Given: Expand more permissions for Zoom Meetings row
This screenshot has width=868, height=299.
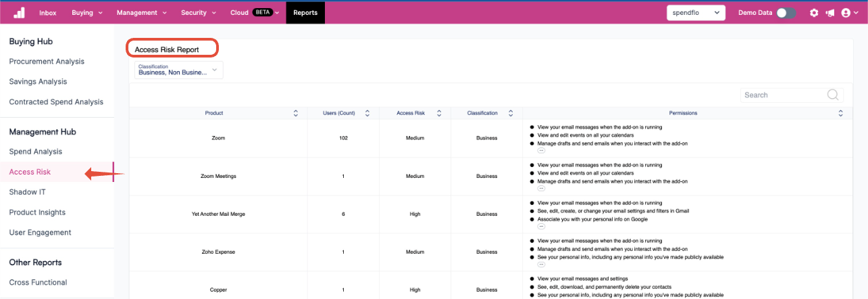Looking at the screenshot, I should point(541,188).
